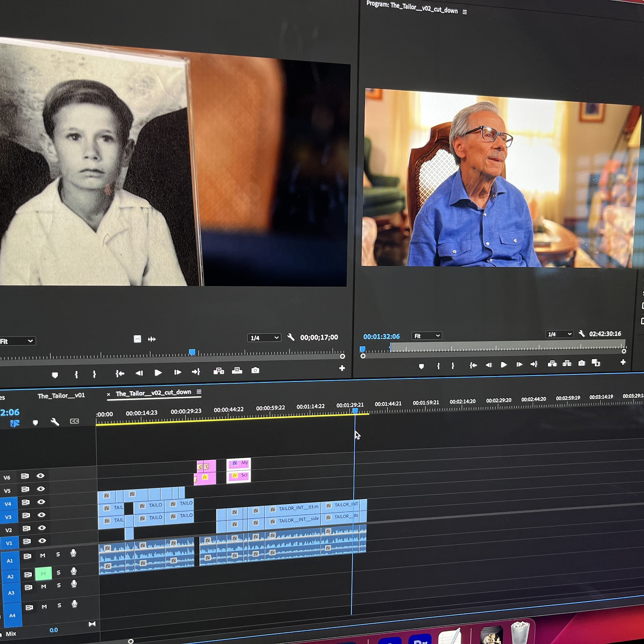Unmute track A2 with green M button

(x=43, y=573)
